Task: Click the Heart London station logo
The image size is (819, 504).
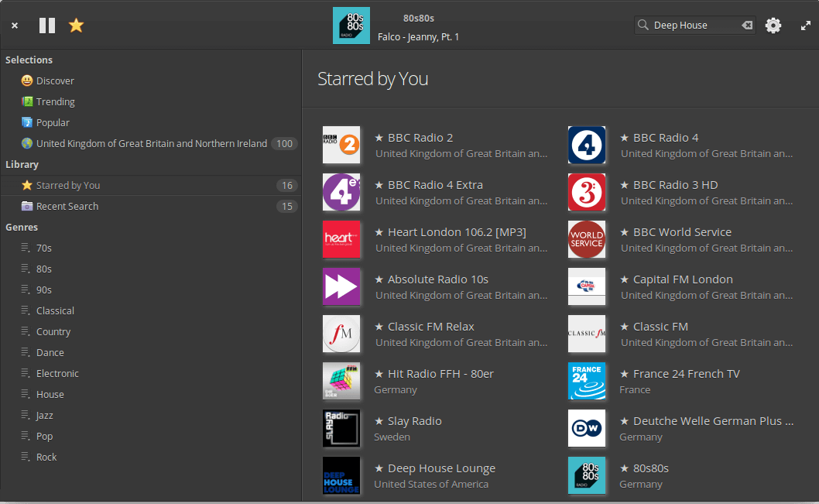Action: [x=341, y=239]
